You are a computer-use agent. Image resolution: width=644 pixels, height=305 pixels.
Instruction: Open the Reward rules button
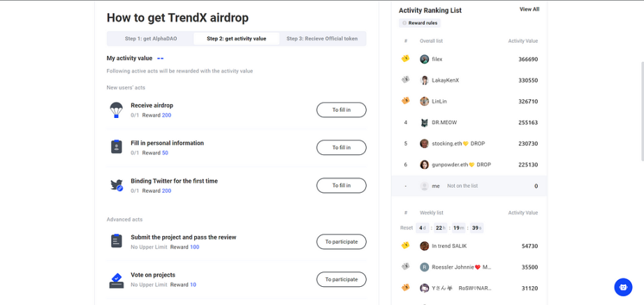420,23
